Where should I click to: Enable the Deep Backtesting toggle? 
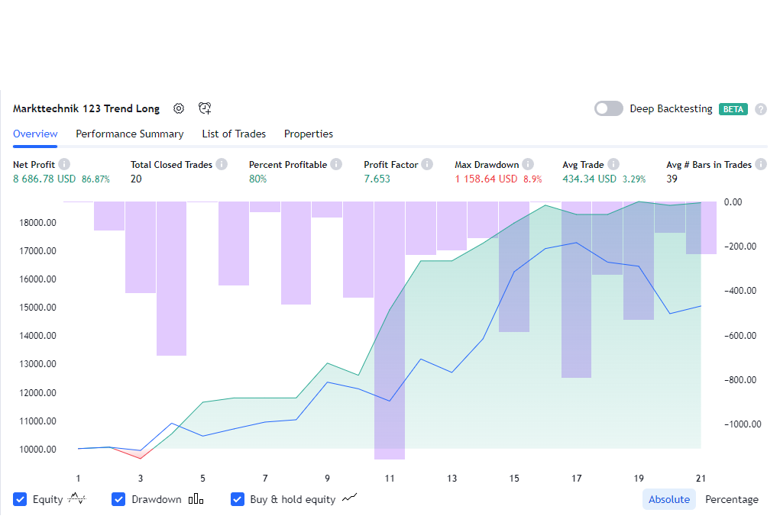608,108
